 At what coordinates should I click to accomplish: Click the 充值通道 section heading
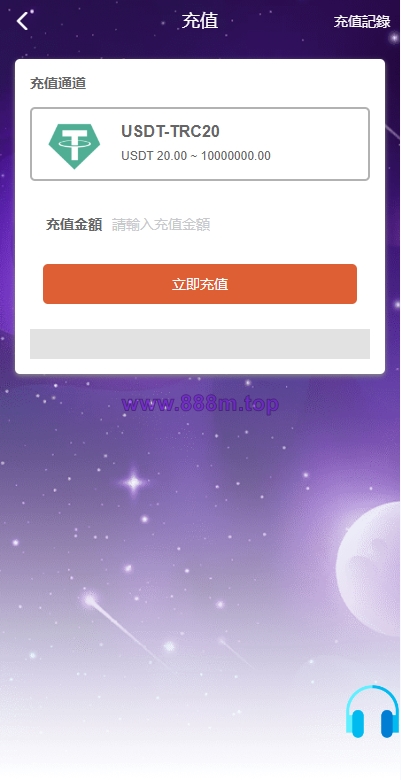(x=58, y=84)
